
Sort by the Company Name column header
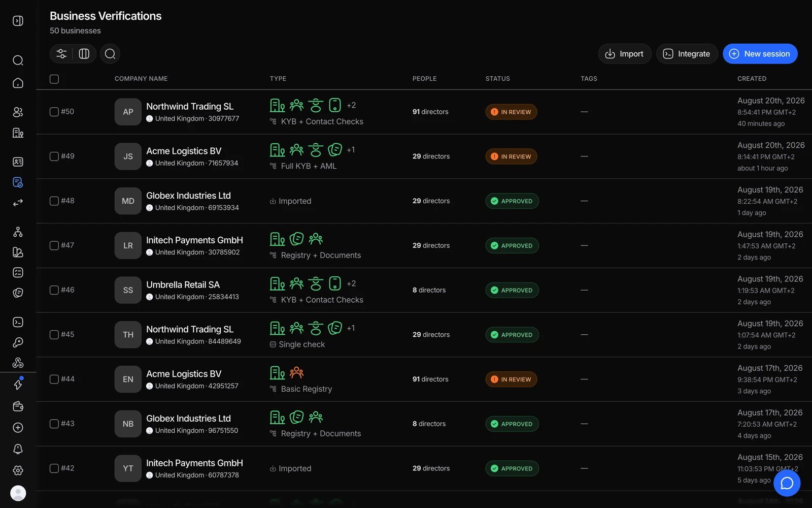click(x=141, y=79)
